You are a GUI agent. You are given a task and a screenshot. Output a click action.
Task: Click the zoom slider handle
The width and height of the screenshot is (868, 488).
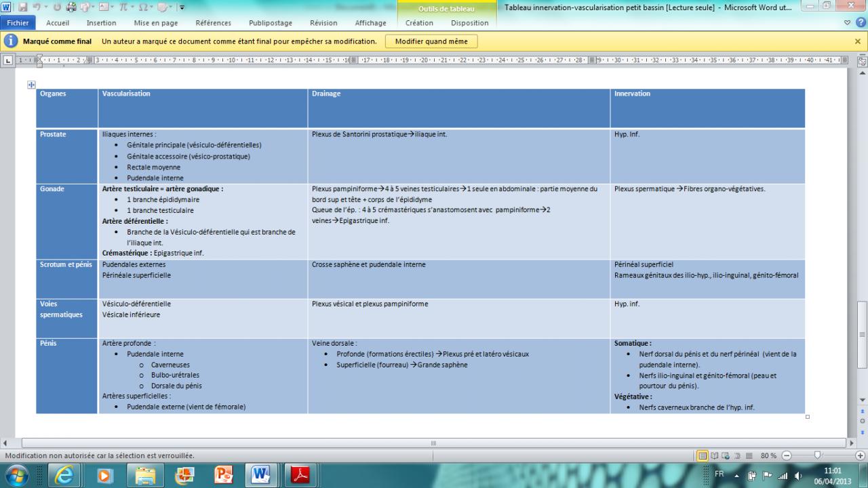[817, 455]
